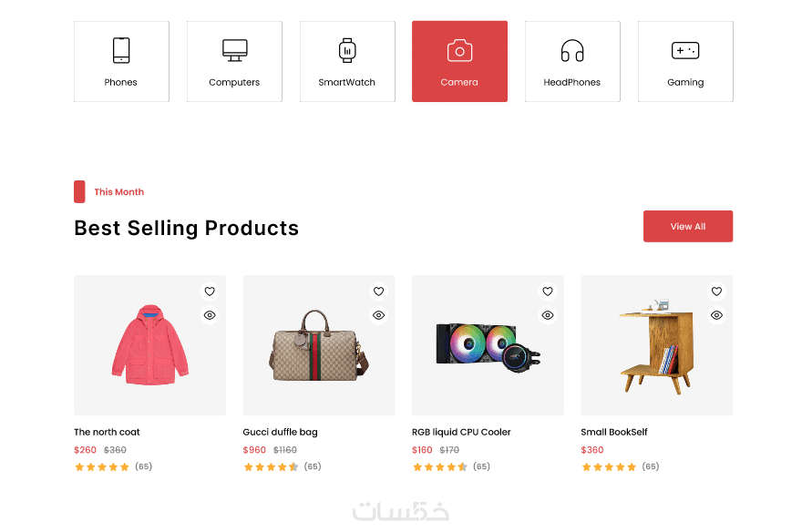Quick view the Small BookSelf
802x532 pixels.
716,315
